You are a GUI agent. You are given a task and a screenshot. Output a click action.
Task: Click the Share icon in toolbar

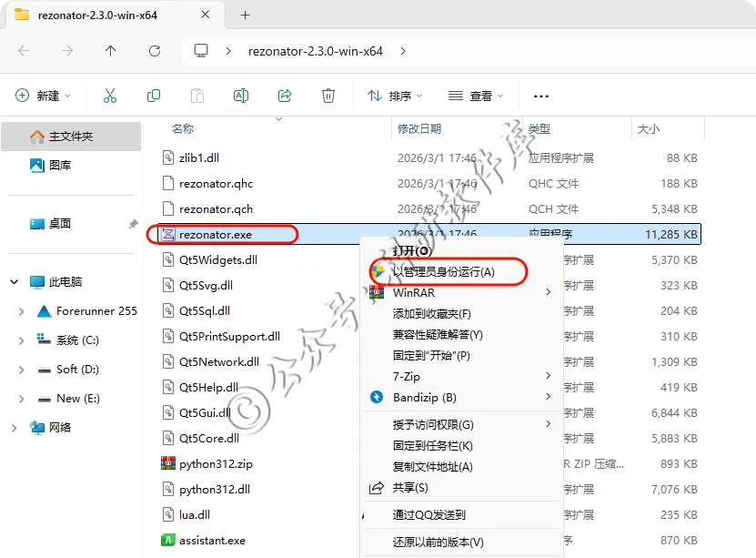point(285,96)
